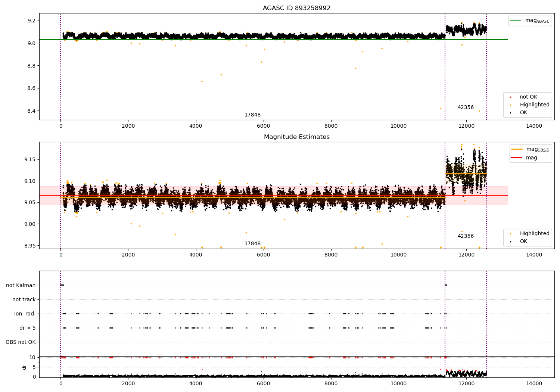Click the 2000 tick below the top panel
Image resolution: width=560 pixels, height=392 pixels.
pyautogui.click(x=128, y=126)
